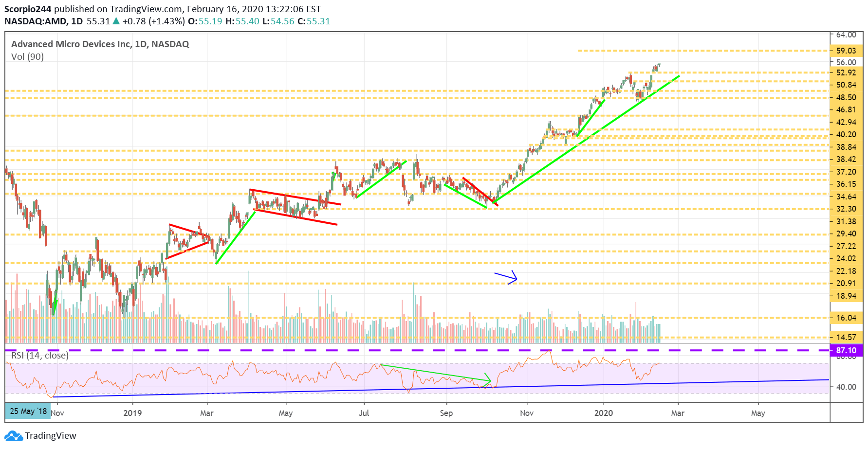
Task: Click the 'Scorpio244' publisher name
Action: [28, 9]
